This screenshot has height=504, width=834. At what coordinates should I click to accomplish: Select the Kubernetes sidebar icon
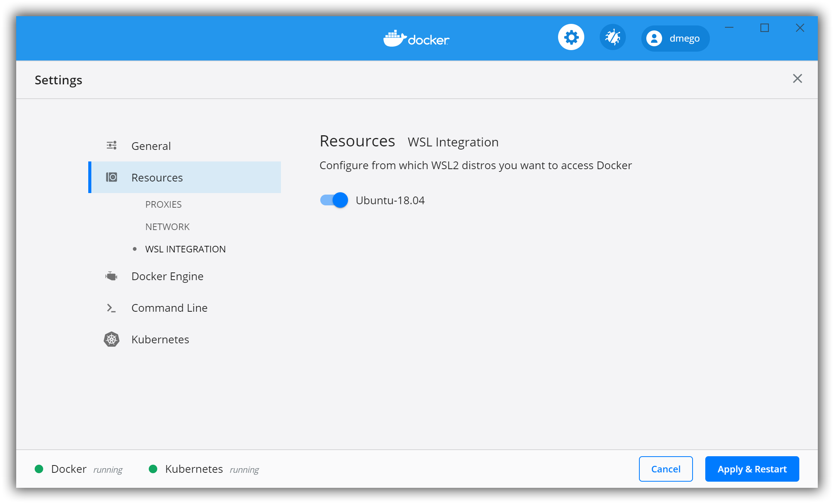coord(111,339)
